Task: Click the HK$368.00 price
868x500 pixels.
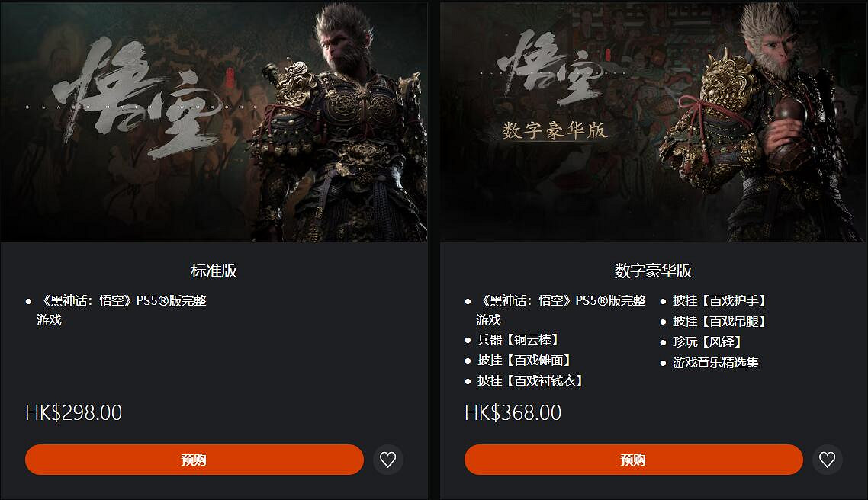Action: (x=513, y=412)
